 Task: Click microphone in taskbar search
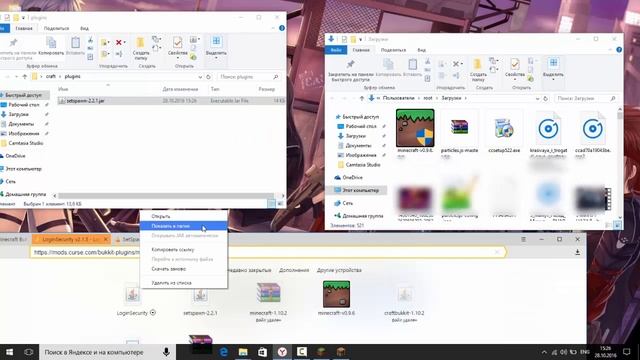coord(166,352)
